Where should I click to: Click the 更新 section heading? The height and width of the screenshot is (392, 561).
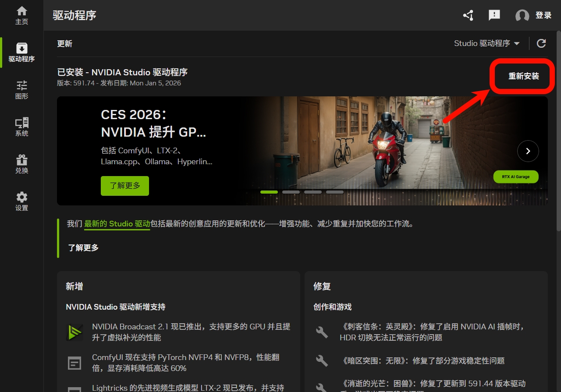click(64, 44)
